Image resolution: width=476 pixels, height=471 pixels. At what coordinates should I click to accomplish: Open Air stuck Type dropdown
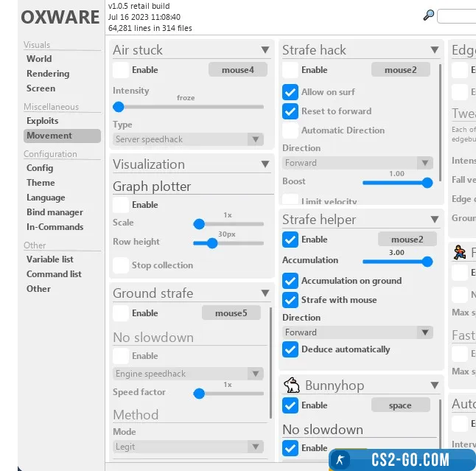189,139
